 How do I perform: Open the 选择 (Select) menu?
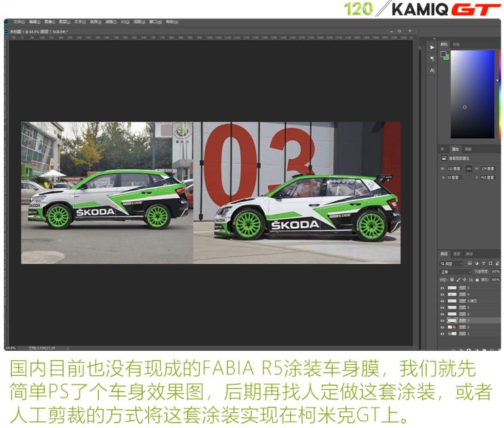[96, 22]
